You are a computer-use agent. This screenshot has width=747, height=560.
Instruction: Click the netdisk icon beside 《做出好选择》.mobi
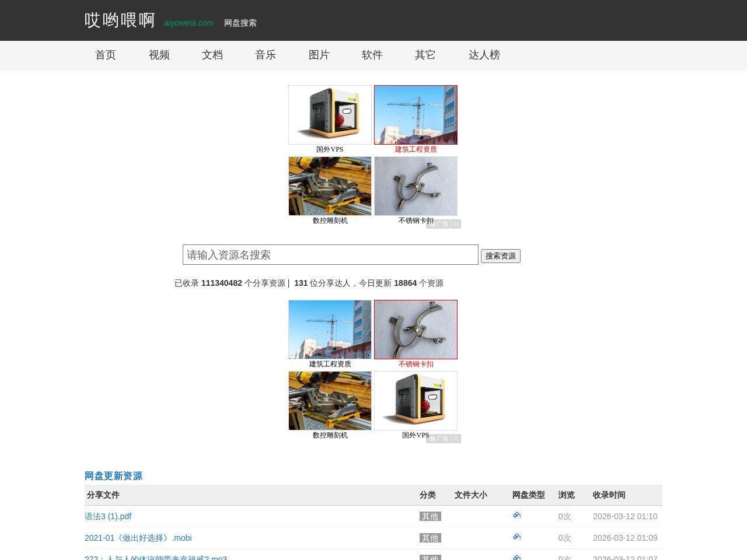coord(517,537)
